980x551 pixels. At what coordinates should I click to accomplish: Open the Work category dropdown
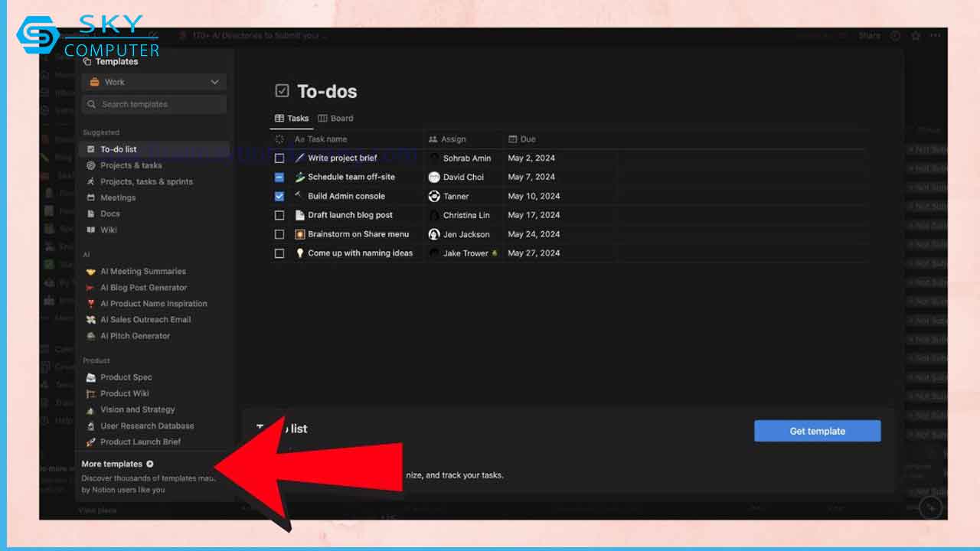(154, 82)
